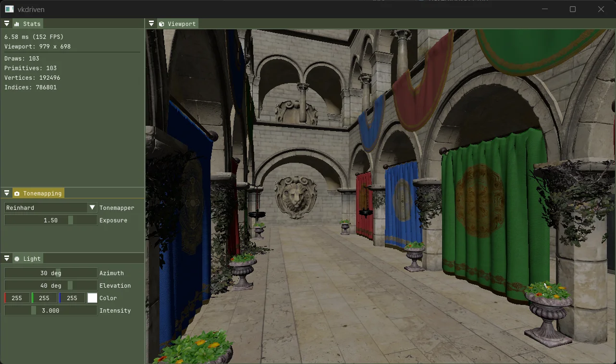Screen dimensions: 616x364
Task: Collapse the Stats panel
Action: click(7, 24)
